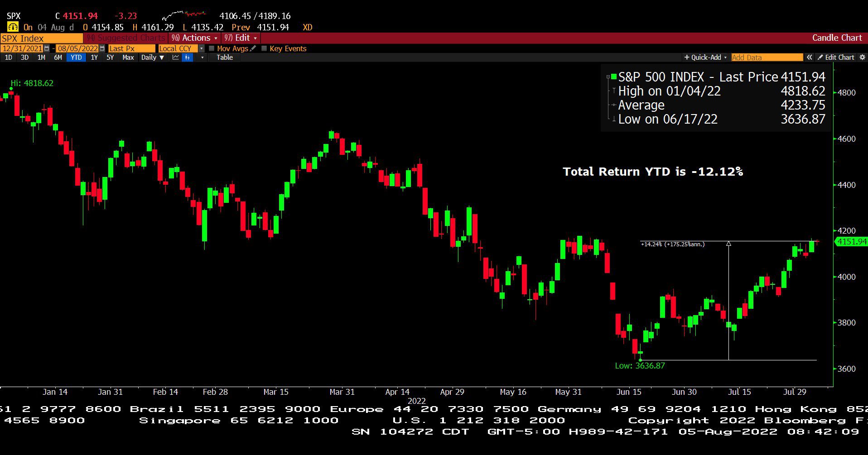This screenshot has width=868, height=455.
Task: Enable the Key Events checkbox
Action: click(x=264, y=48)
